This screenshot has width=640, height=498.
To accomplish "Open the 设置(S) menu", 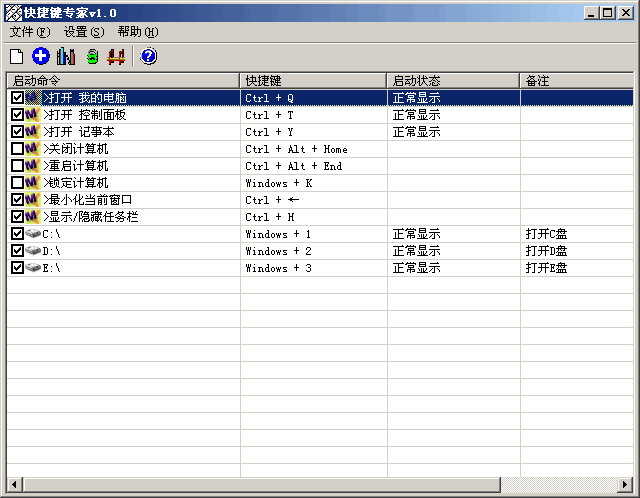I will (84, 32).
